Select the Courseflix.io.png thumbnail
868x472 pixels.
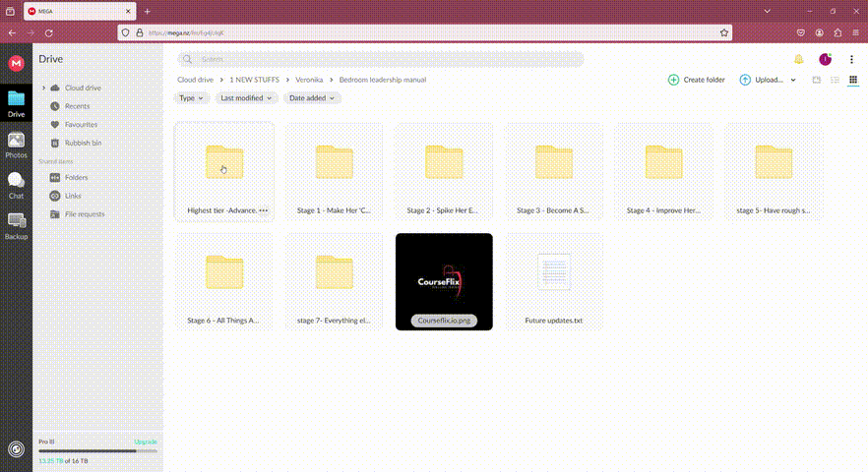coord(444,281)
